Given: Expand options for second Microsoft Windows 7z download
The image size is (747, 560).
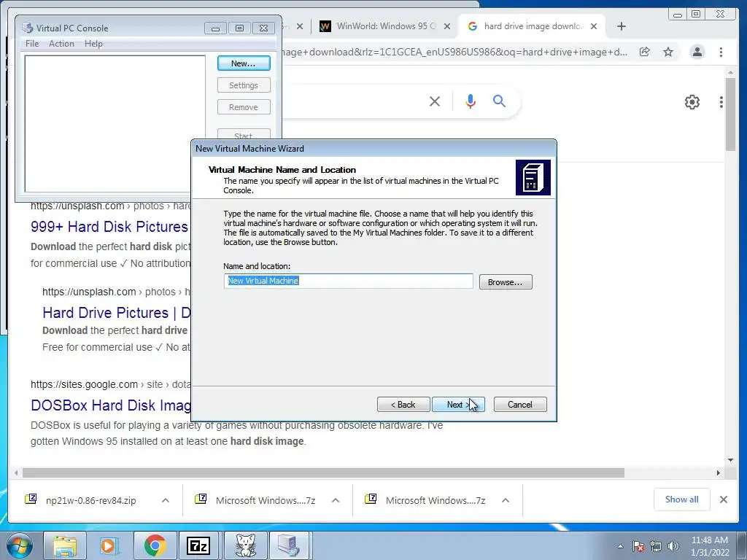Looking at the screenshot, I should point(506,500).
